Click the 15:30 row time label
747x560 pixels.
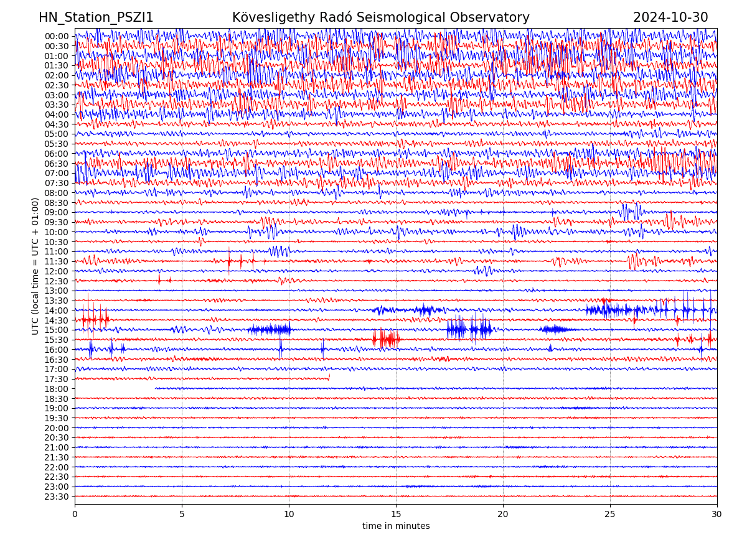click(x=57, y=340)
